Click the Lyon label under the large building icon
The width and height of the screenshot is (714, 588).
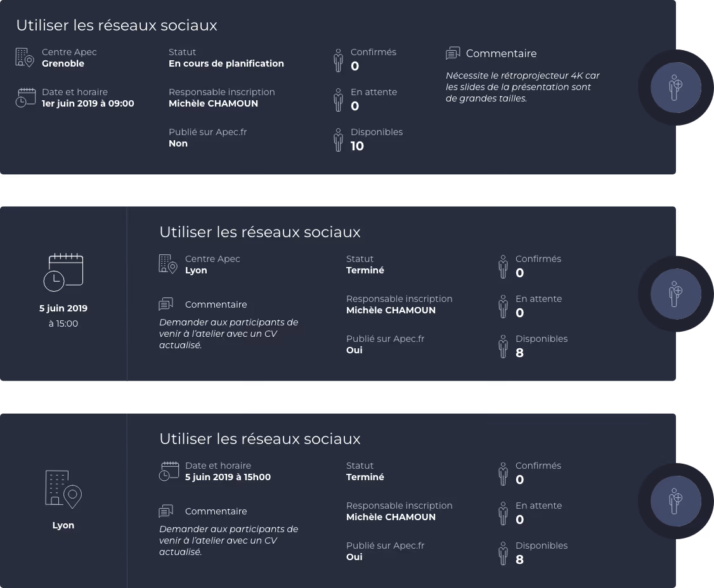63,525
